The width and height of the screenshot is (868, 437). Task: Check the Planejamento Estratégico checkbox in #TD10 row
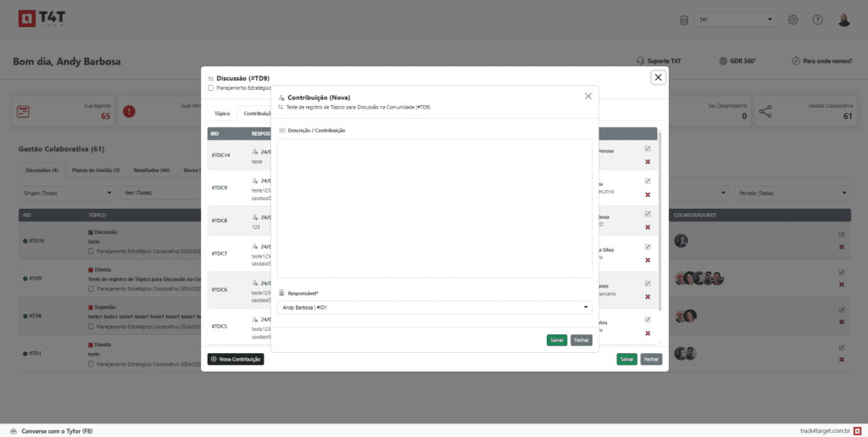(x=91, y=251)
